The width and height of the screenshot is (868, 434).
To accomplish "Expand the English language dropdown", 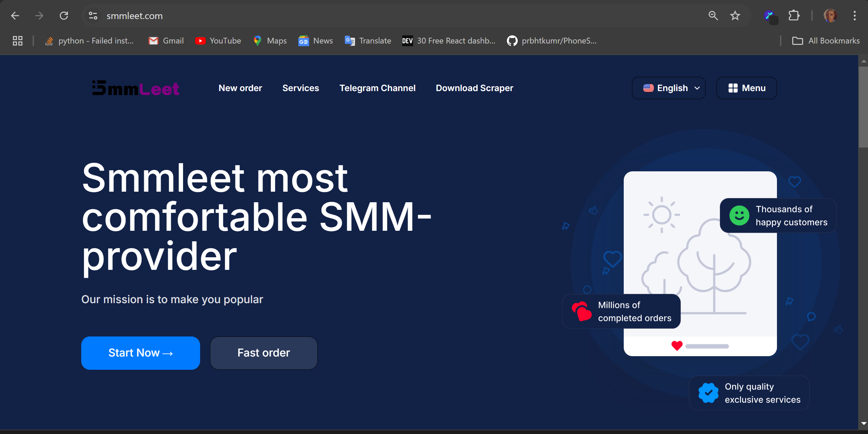I will (669, 88).
